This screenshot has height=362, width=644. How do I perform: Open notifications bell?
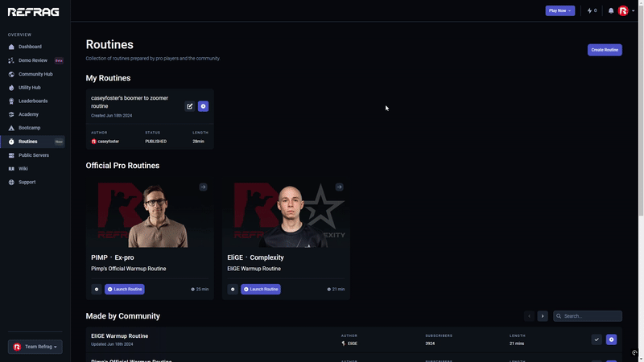[x=611, y=10]
